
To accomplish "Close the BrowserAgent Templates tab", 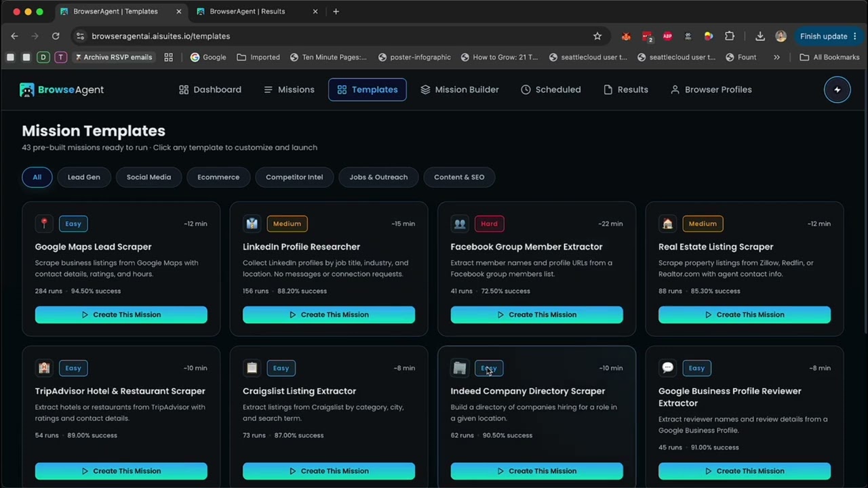I will (x=179, y=12).
